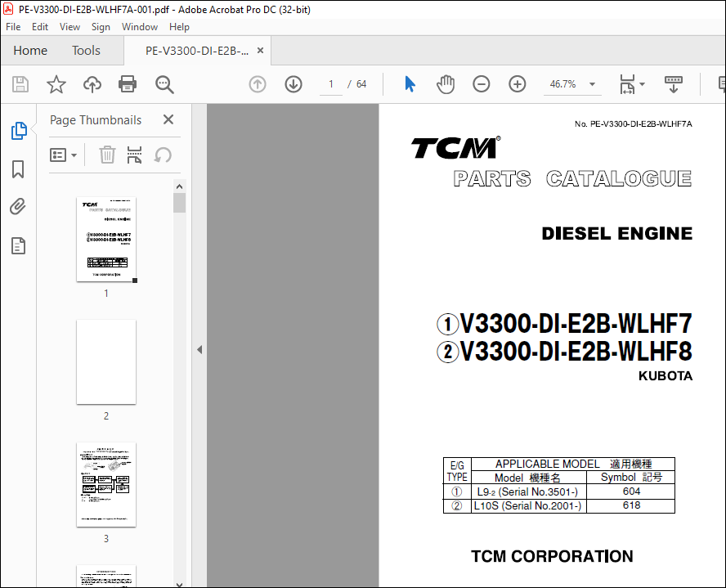Switch to the Home tab
726x588 pixels.
click(x=30, y=51)
